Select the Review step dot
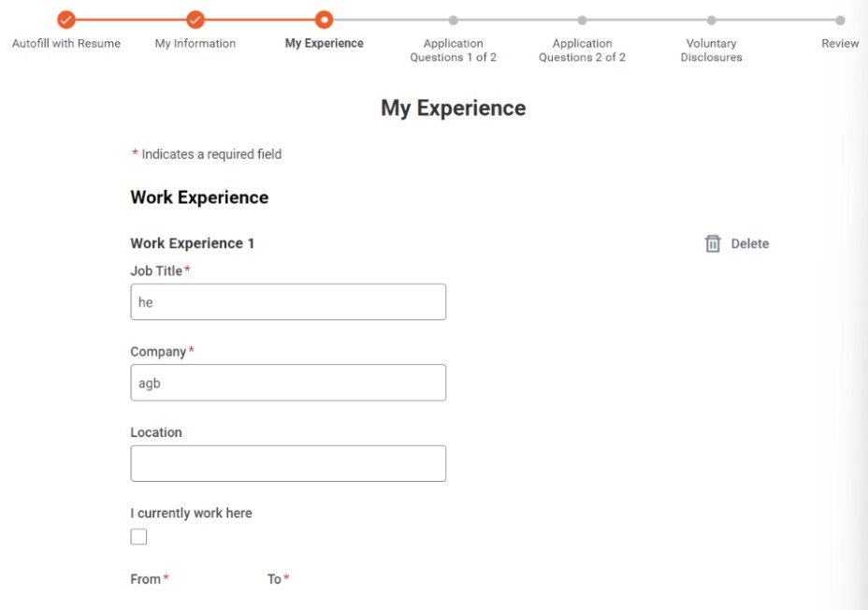 coord(840,20)
